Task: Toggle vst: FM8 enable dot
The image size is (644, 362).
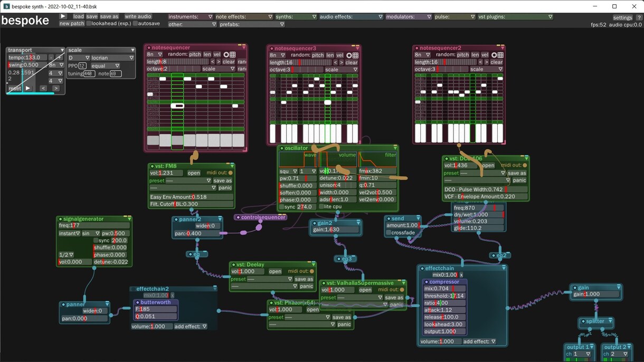Action: tap(151, 166)
